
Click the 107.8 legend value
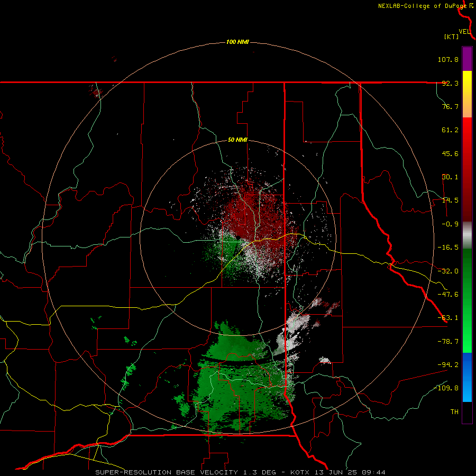pos(448,59)
